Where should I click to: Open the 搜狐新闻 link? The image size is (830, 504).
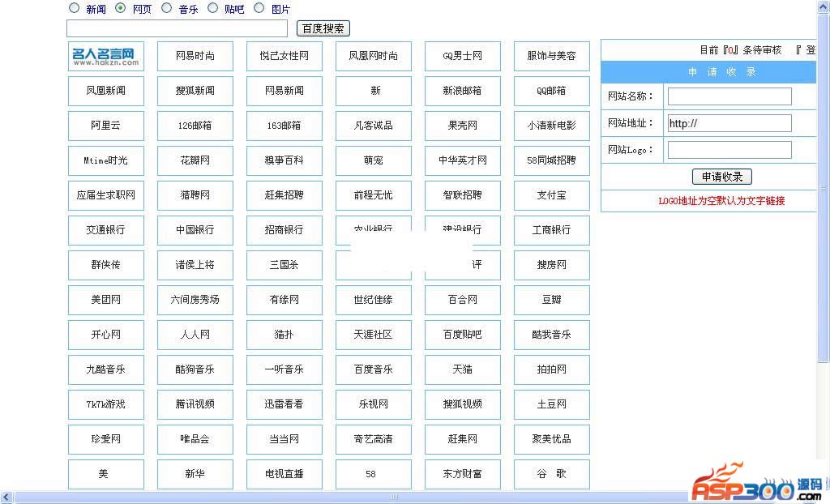195,91
